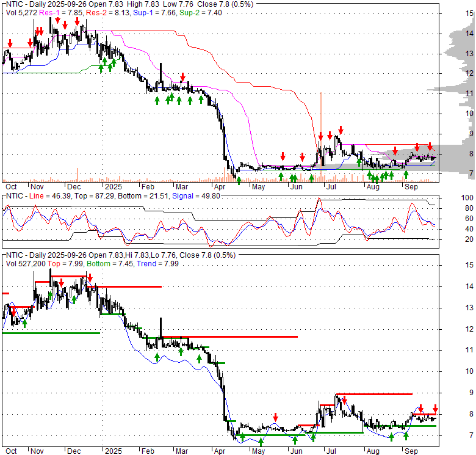
Task: Click the Vol 527,200 value in the lower chart
Action: click(26, 264)
